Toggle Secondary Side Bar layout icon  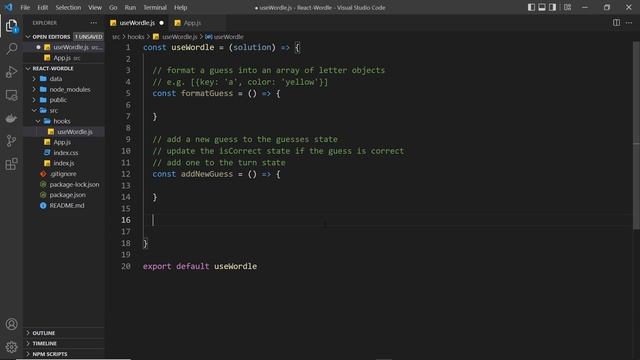click(552, 7)
